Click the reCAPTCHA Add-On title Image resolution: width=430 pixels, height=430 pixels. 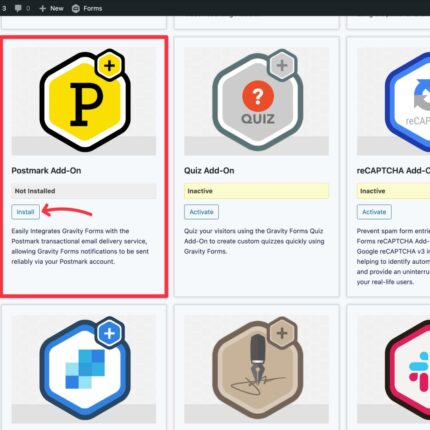(x=393, y=171)
